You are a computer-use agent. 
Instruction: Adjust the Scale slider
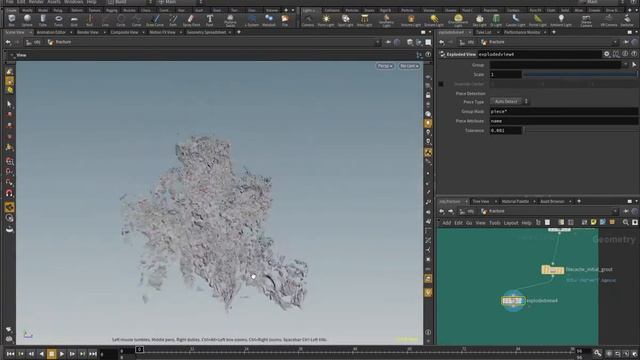(581, 74)
